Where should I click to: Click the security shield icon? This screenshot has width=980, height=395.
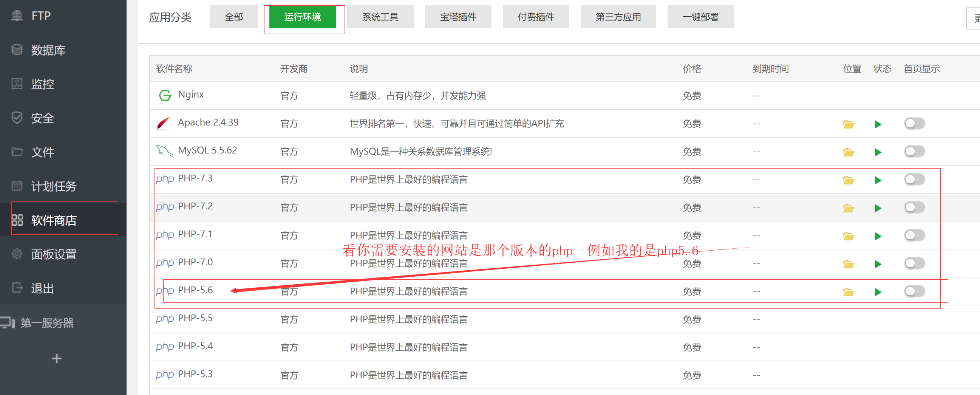tap(17, 118)
